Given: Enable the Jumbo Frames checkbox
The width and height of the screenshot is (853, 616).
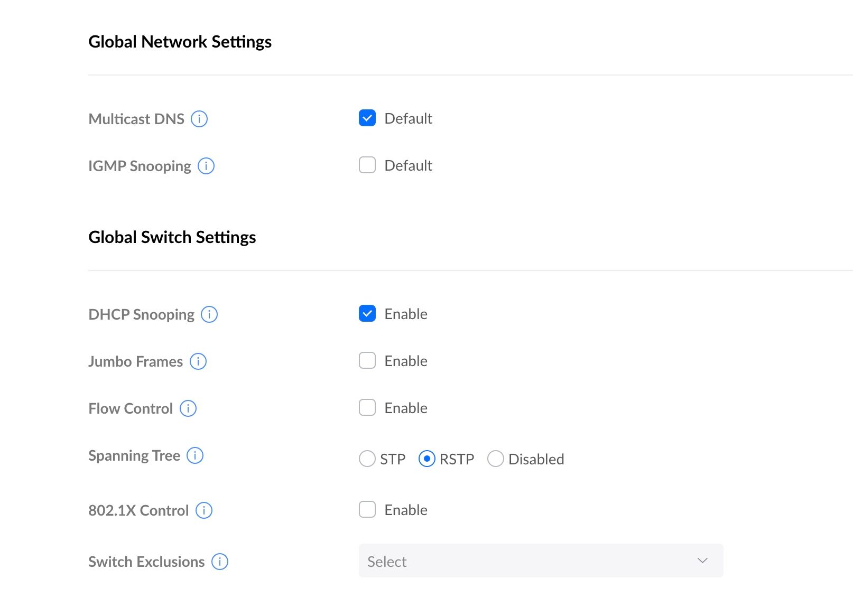Looking at the screenshot, I should pyautogui.click(x=367, y=361).
